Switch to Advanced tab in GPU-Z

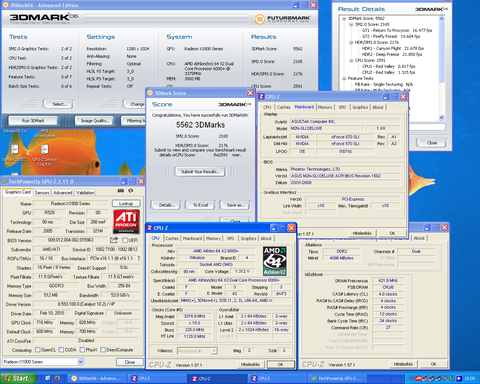(x=63, y=193)
